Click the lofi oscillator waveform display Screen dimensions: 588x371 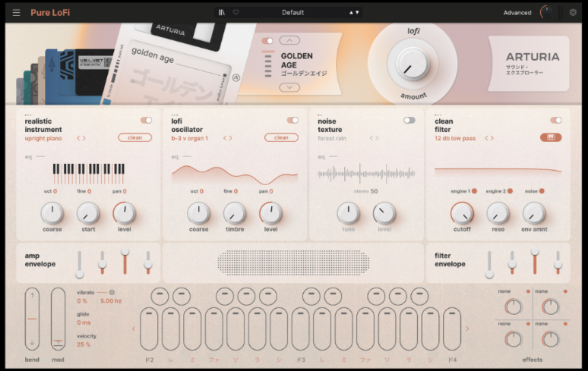[x=235, y=174]
